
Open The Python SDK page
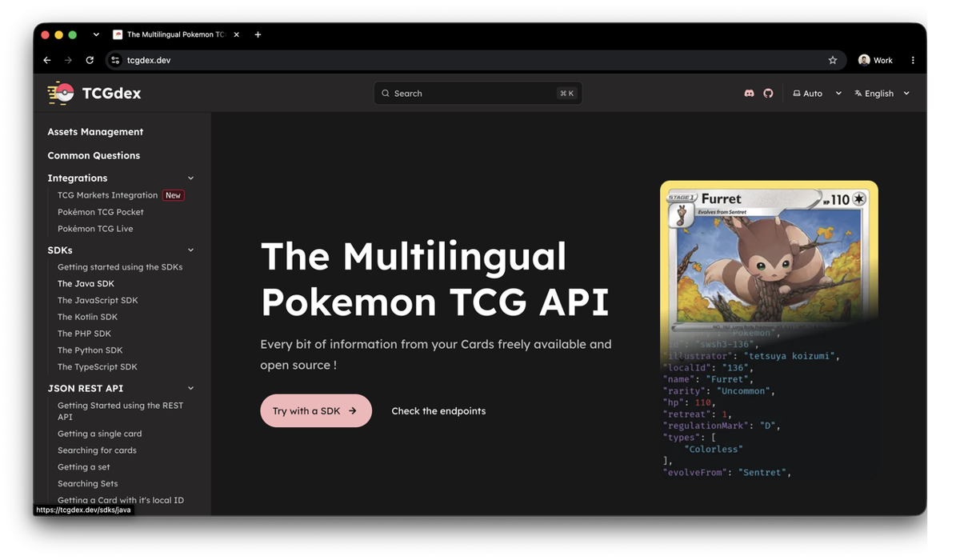[x=90, y=350]
